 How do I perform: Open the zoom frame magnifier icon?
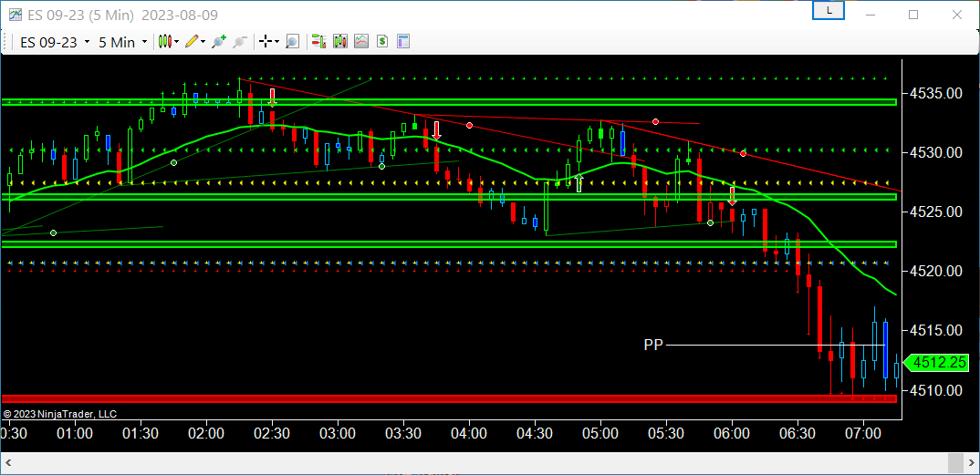pyautogui.click(x=293, y=42)
